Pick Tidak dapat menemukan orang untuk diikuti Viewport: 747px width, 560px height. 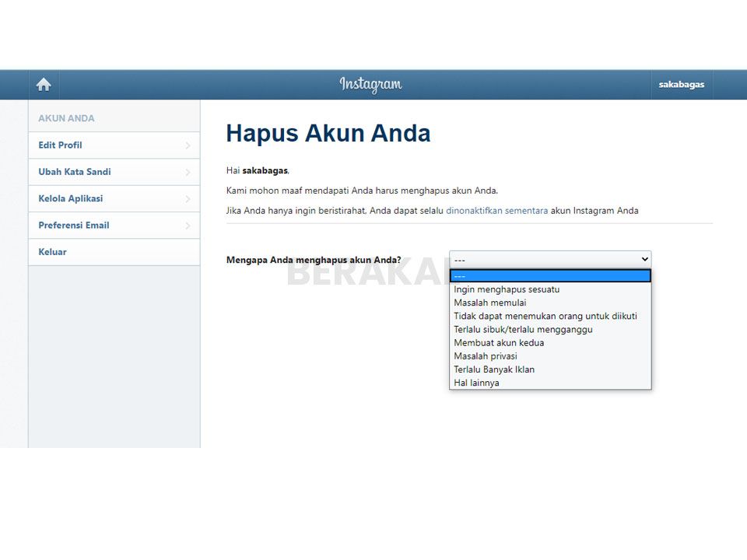point(550,316)
